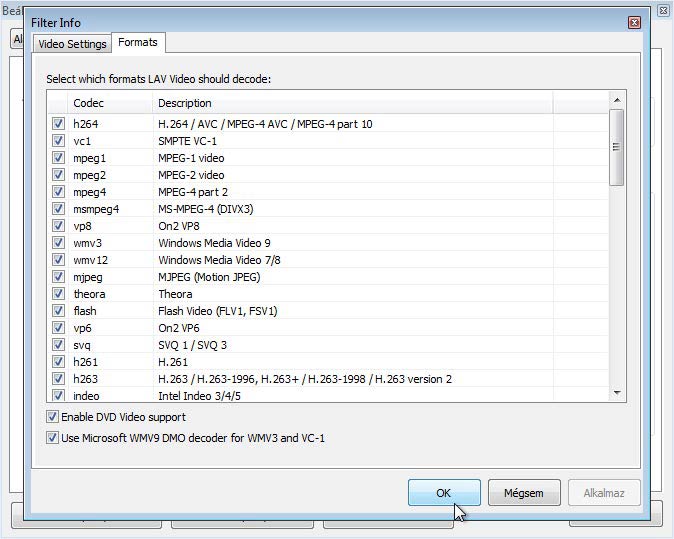Select the 'Windows Media Video 9' description
The image size is (674, 539).
(x=214, y=243)
